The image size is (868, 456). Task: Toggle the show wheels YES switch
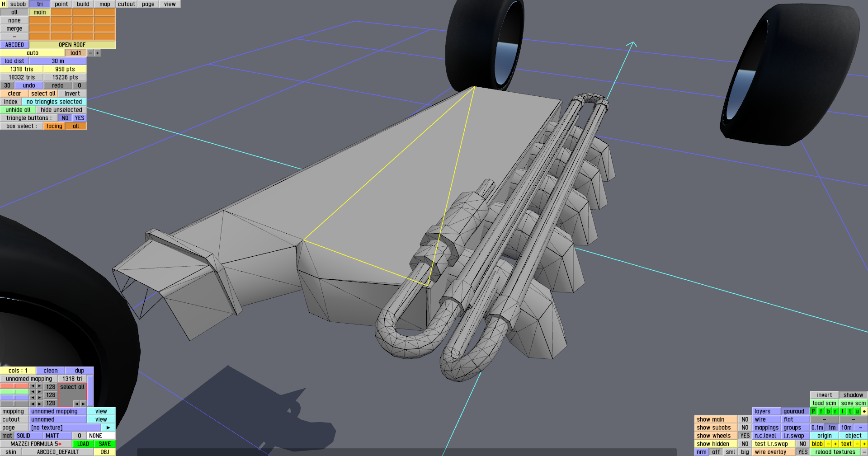pos(745,436)
